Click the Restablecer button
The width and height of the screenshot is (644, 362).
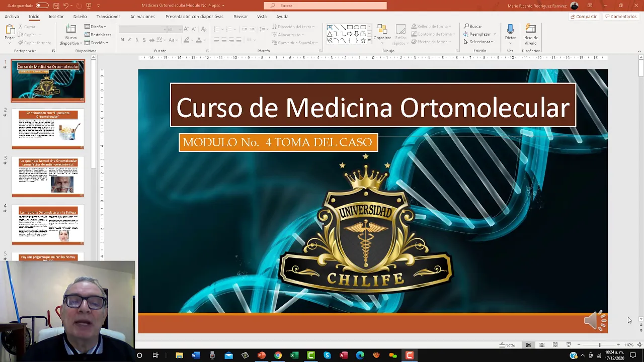98,35
